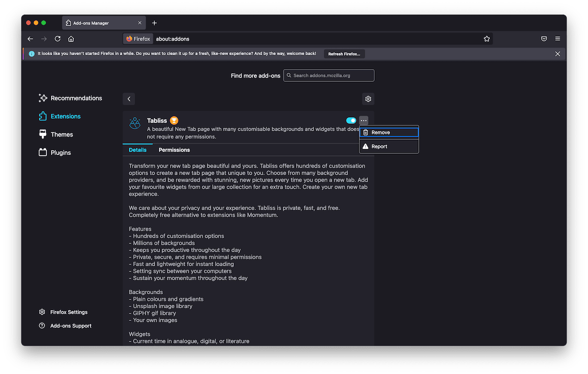Bookmark this page with the star icon
Image resolution: width=588 pixels, height=374 pixels.
(487, 39)
